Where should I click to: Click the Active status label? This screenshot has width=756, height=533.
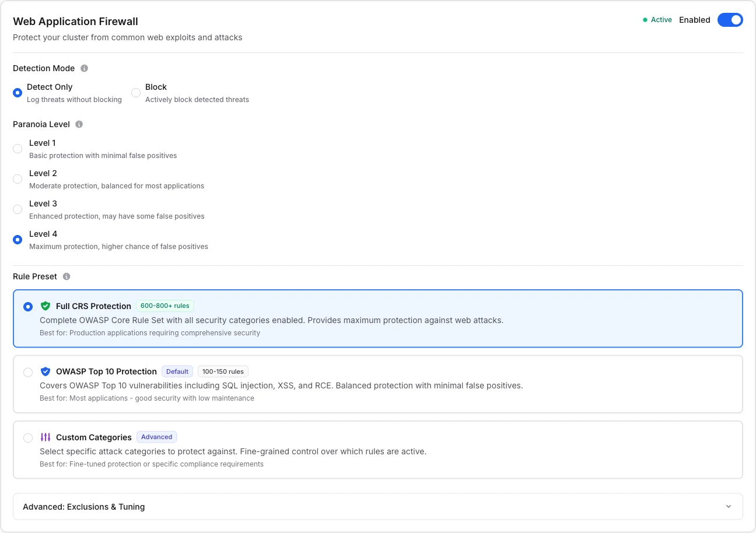661,20
